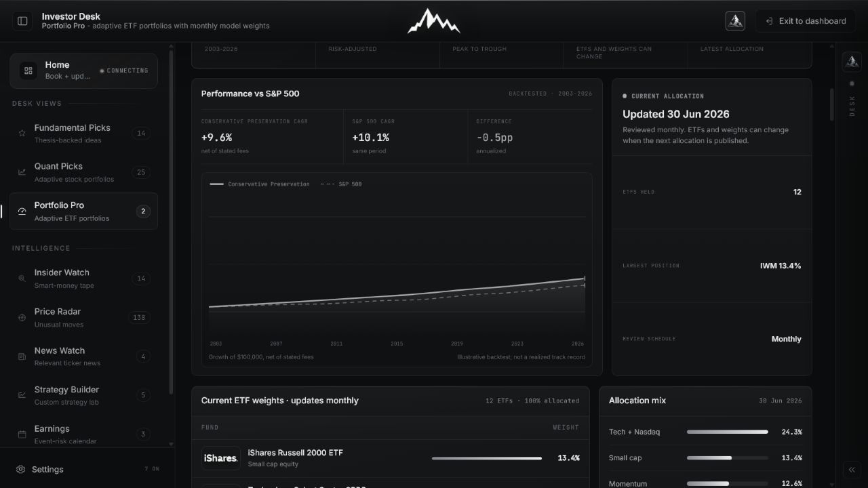Viewport: 868px width, 488px height.
Task: Open Quant Picks view
Action: click(x=83, y=172)
